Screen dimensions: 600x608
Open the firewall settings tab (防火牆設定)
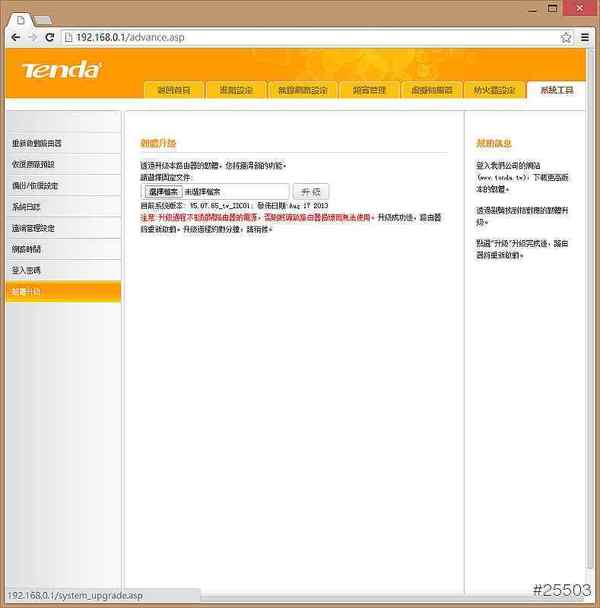click(x=494, y=90)
